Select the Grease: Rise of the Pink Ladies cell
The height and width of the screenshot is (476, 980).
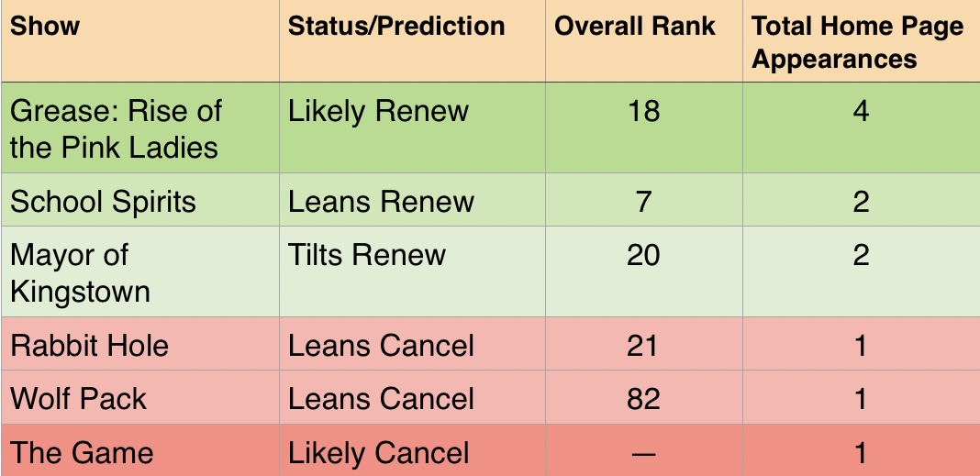pos(140,127)
